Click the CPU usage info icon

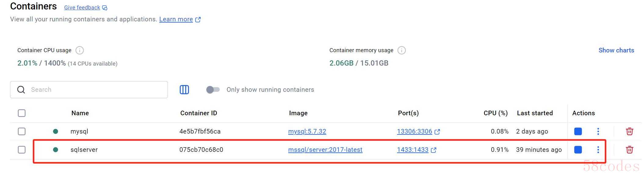coord(80,50)
